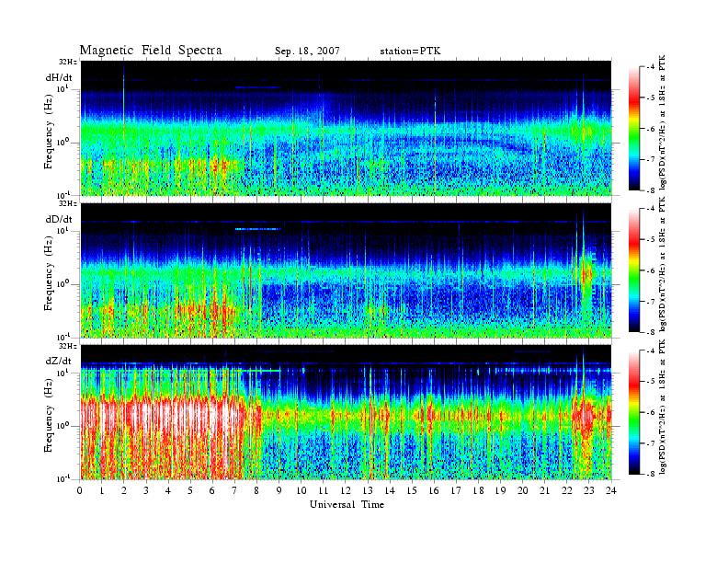
Task: Click the 'dZ/dt' panel label
Action: tap(59, 361)
